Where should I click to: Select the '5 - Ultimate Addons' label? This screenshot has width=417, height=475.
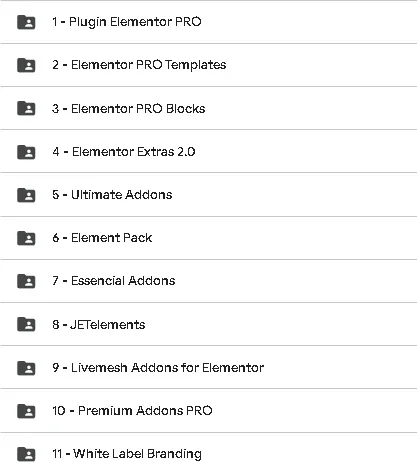112,195
